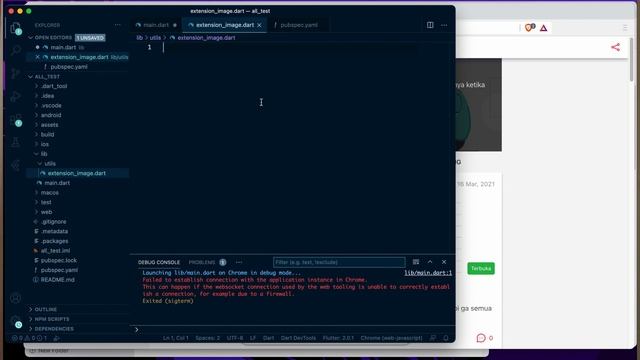Open main.dart under lib folder
The image size is (640, 360).
pyautogui.click(x=57, y=183)
